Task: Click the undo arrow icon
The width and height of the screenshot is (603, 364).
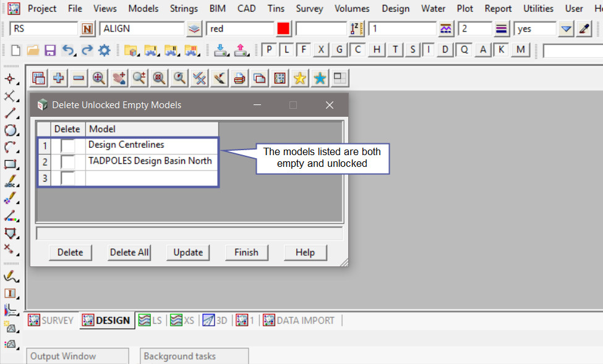Action: (x=69, y=50)
